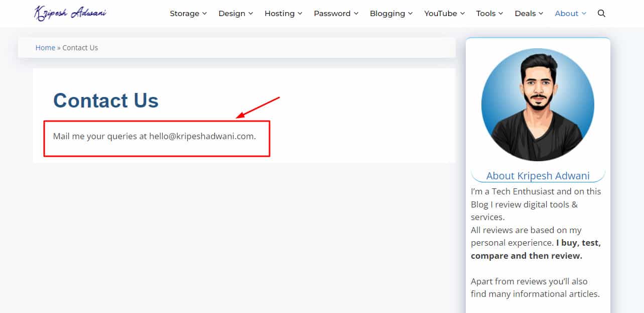Open the YouTube menu

point(445,14)
